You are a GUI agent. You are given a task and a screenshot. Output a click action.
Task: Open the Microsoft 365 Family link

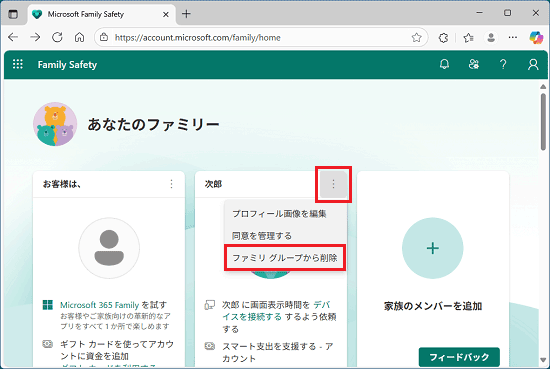pyautogui.click(x=100, y=305)
